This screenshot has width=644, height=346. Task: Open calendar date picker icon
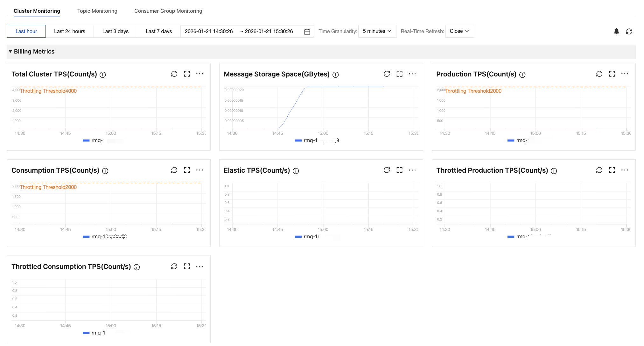pos(307,32)
